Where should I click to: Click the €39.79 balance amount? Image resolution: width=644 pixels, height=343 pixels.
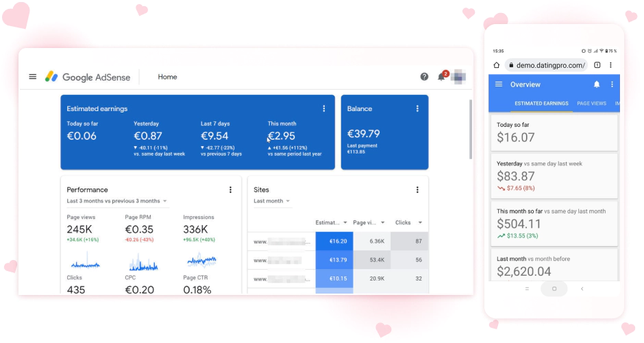(364, 134)
